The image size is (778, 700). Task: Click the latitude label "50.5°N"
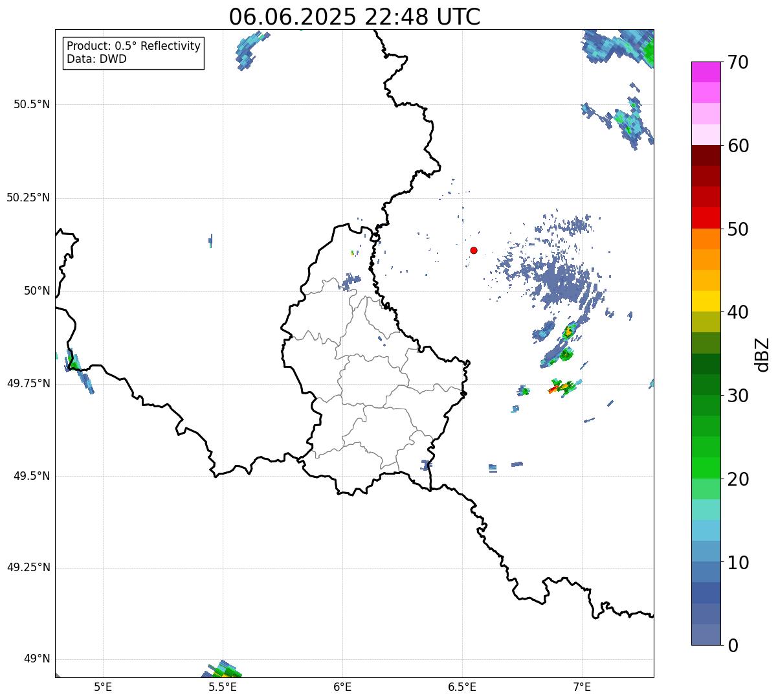[x=32, y=104]
